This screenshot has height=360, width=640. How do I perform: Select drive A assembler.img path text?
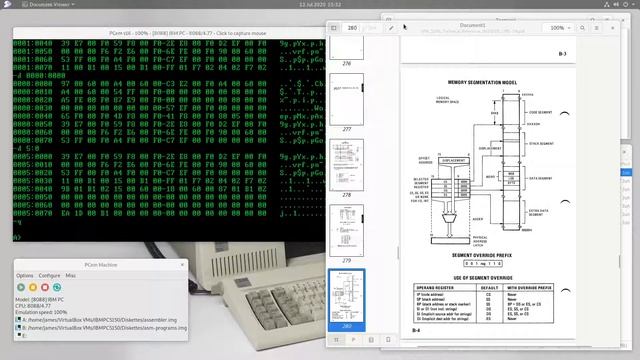point(100,320)
